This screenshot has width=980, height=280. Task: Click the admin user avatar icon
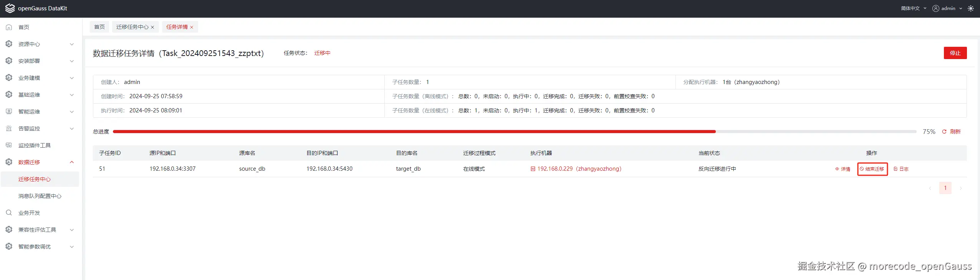point(935,8)
